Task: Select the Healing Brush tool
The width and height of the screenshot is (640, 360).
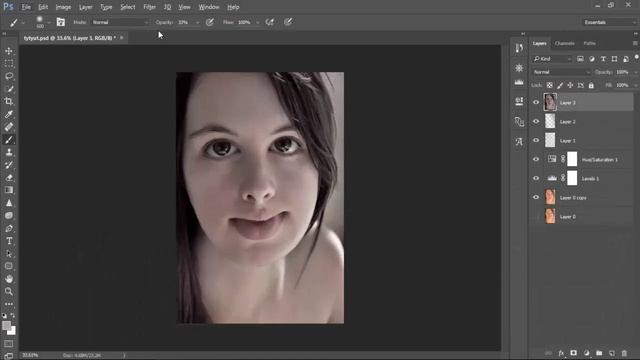Action: pyautogui.click(x=9, y=127)
